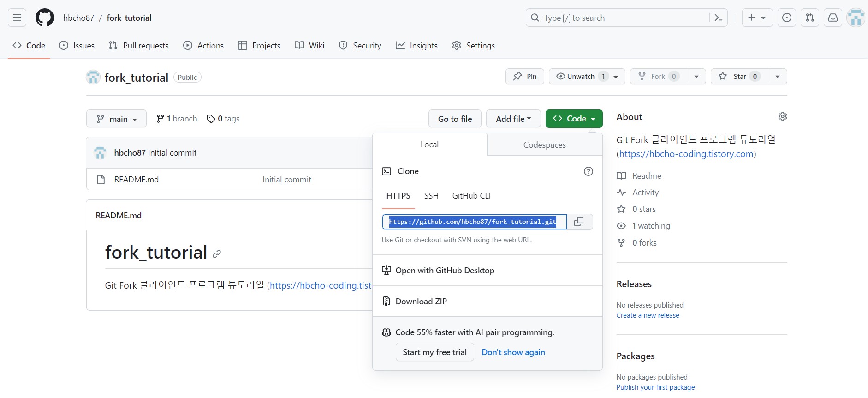868x398 pixels.
Task: Click hbcho87 commit author avatar
Action: tap(100, 153)
